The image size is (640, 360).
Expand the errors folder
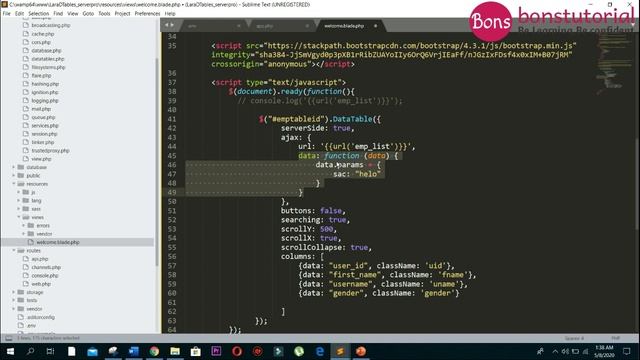23,225
